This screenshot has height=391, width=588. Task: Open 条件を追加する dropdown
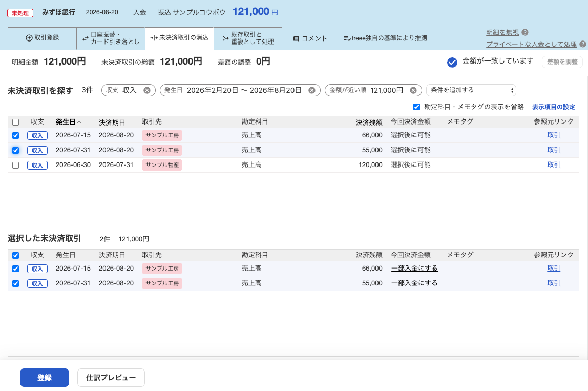tap(471, 90)
